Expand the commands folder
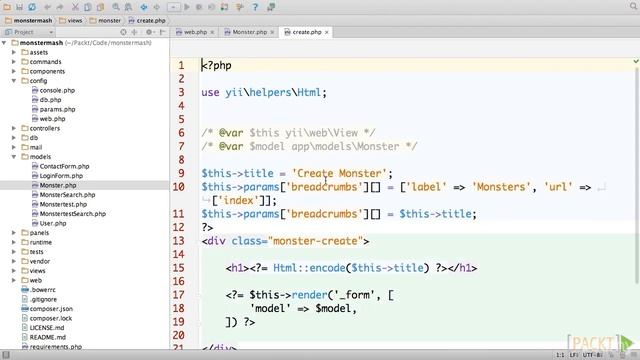 coord(14,62)
